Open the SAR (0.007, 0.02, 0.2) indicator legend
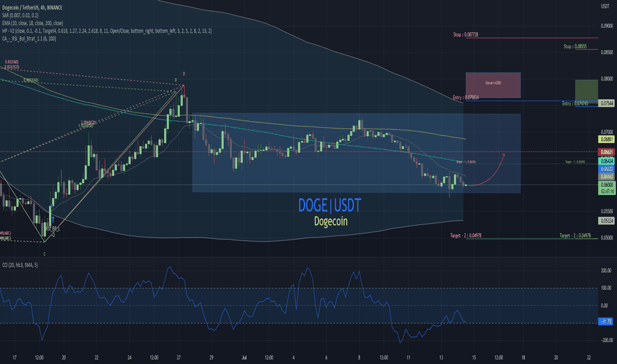 click(x=20, y=15)
